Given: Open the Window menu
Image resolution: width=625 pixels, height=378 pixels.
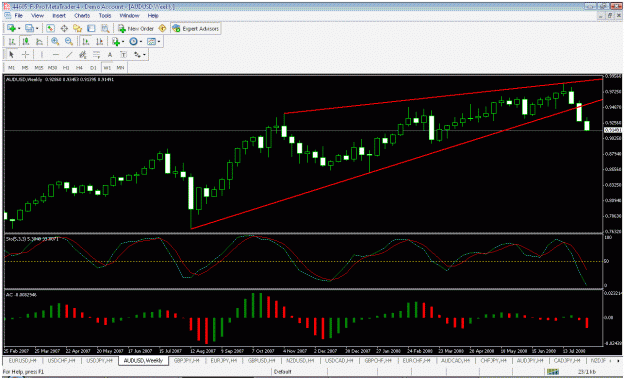Looking at the screenshot, I should coord(130,16).
